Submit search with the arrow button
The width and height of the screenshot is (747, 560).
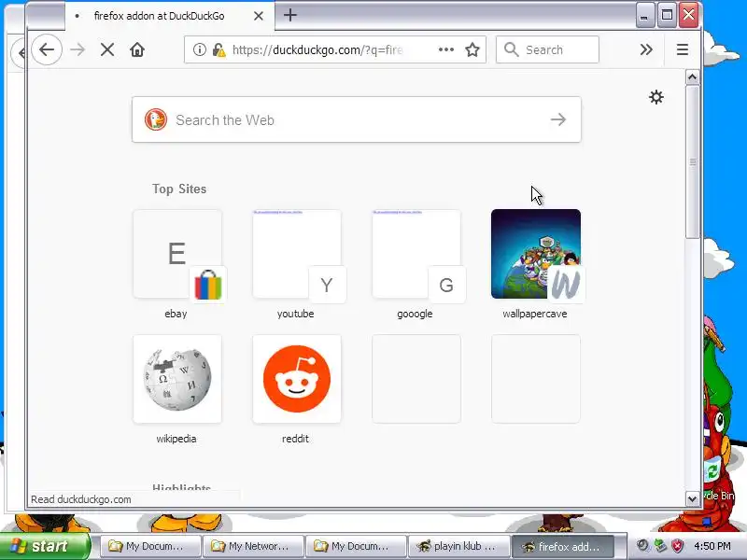[x=557, y=119]
